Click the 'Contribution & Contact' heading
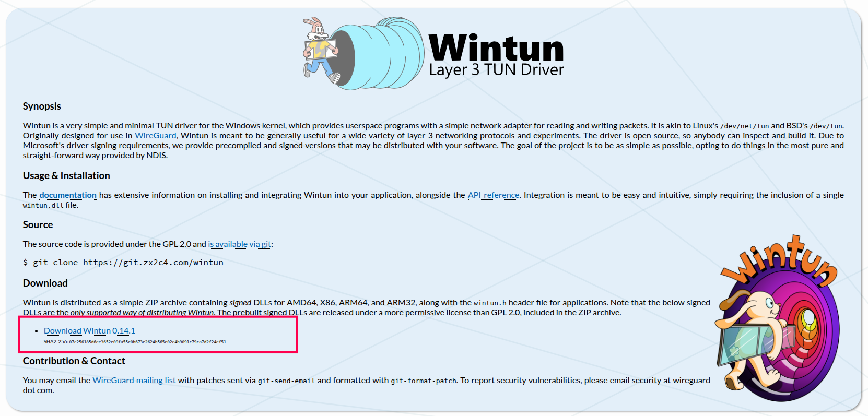Screen dimensions: 868x416 [74, 361]
